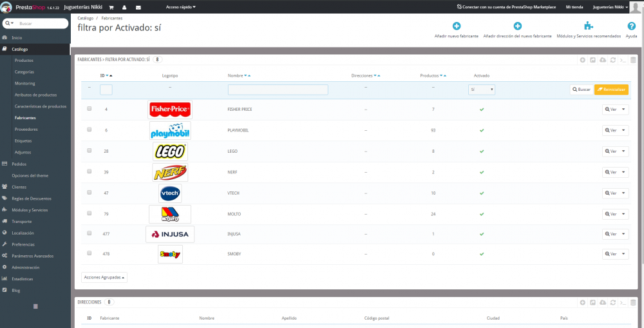The height and width of the screenshot is (328, 644).
Task: Open the shopping cart icon in top bar
Action: [111, 7]
